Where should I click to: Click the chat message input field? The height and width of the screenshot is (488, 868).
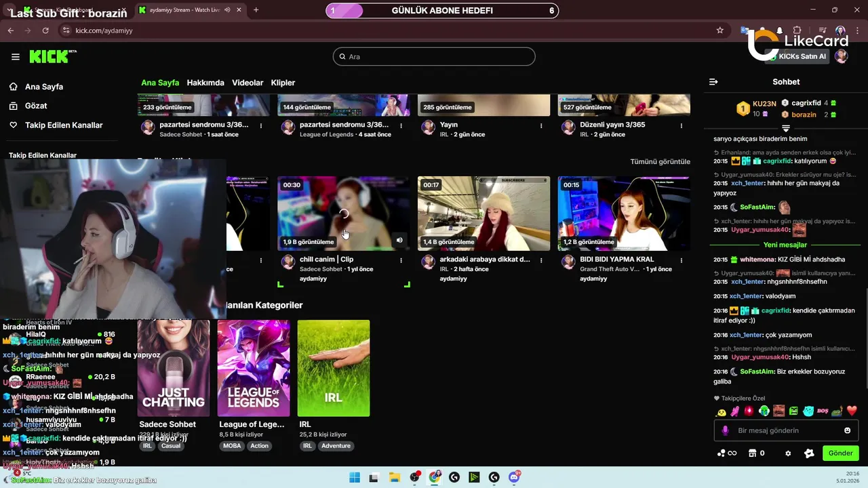pos(787,430)
